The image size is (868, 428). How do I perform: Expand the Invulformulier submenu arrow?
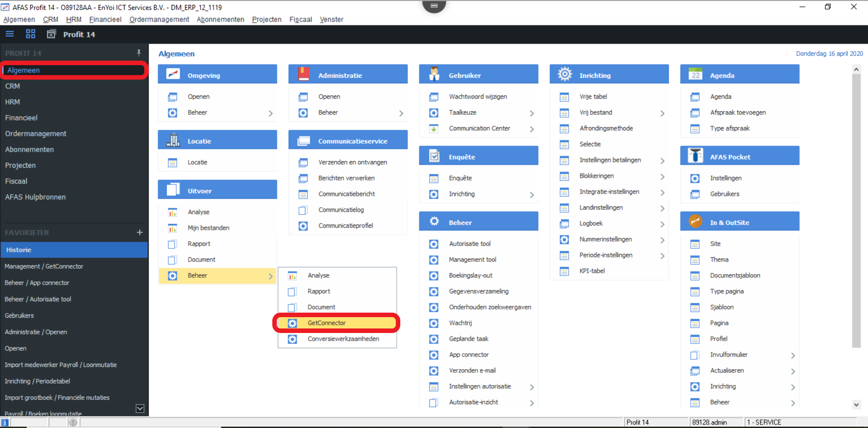[x=793, y=355]
